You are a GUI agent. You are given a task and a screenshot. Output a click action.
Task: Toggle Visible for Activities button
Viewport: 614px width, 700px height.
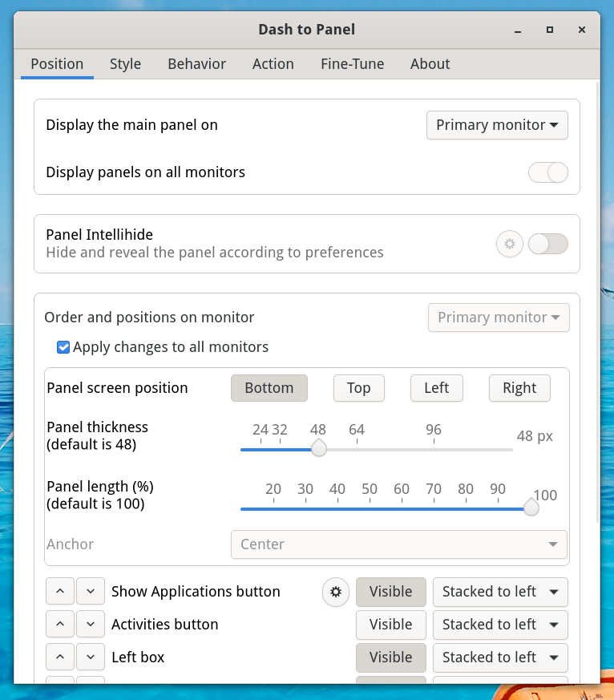(x=391, y=625)
